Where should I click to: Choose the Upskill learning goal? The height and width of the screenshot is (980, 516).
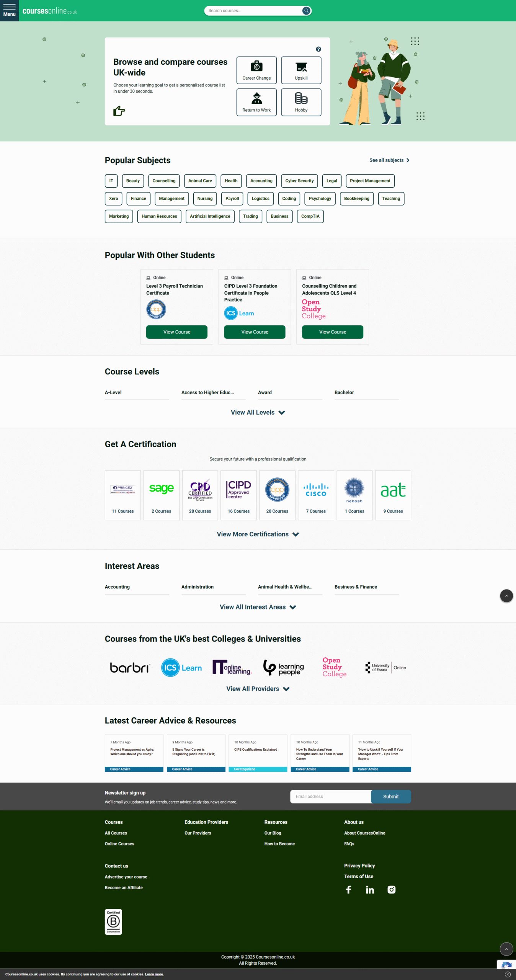(301, 70)
